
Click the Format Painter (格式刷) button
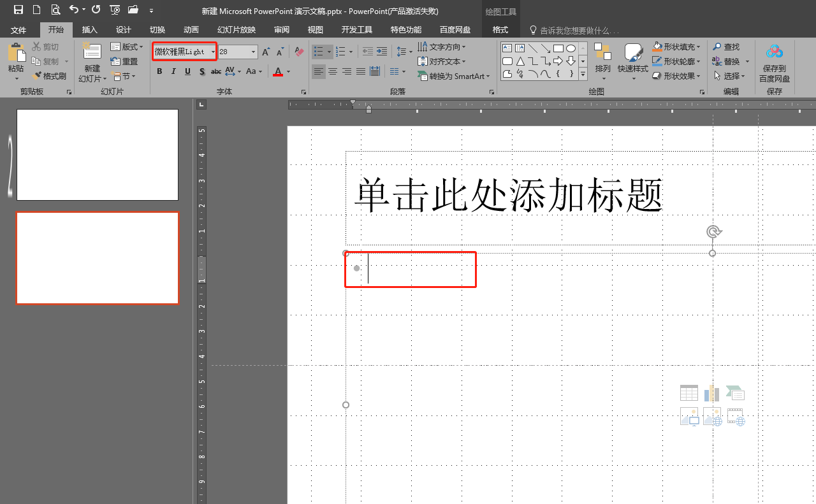pyautogui.click(x=49, y=76)
